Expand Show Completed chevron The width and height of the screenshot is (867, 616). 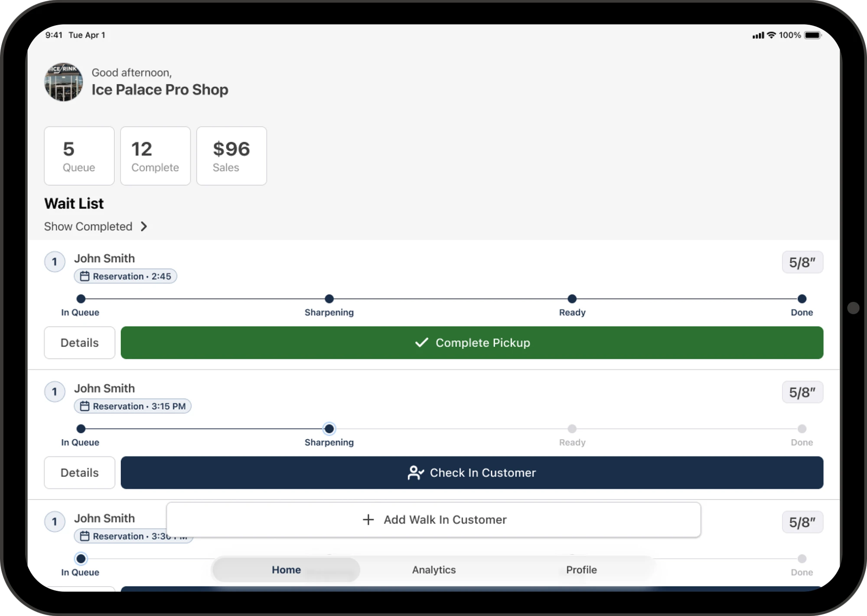(144, 226)
